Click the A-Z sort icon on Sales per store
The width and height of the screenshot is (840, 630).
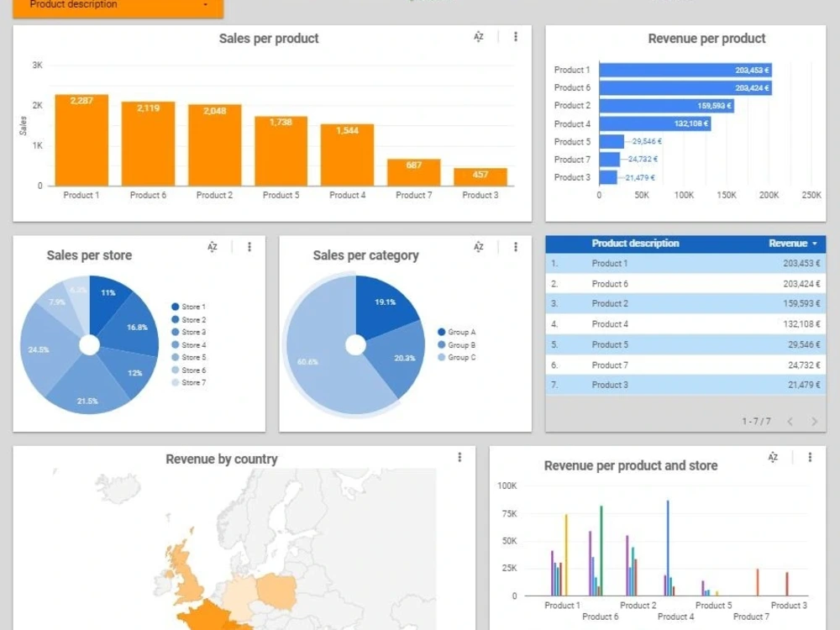click(x=213, y=247)
